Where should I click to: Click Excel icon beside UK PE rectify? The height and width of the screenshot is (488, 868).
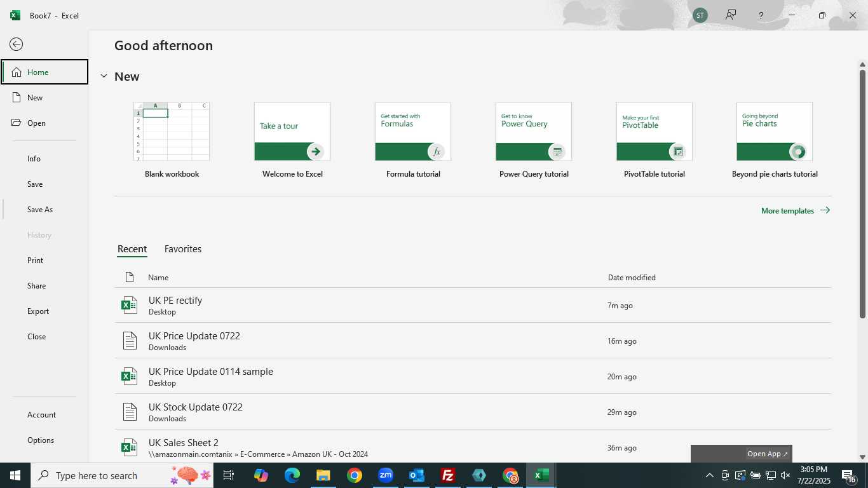[130, 305]
